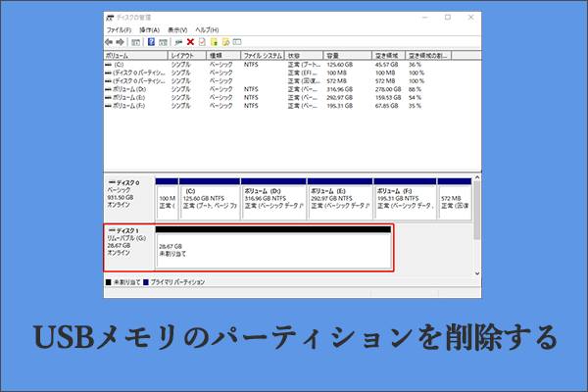Open the Properties checkmark sheet icon
588x392 pixels.
point(202,42)
